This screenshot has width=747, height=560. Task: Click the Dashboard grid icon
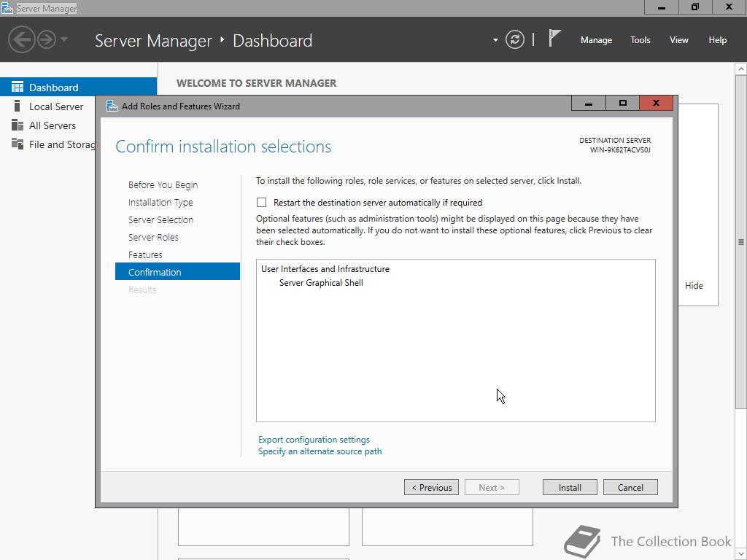[x=18, y=87]
